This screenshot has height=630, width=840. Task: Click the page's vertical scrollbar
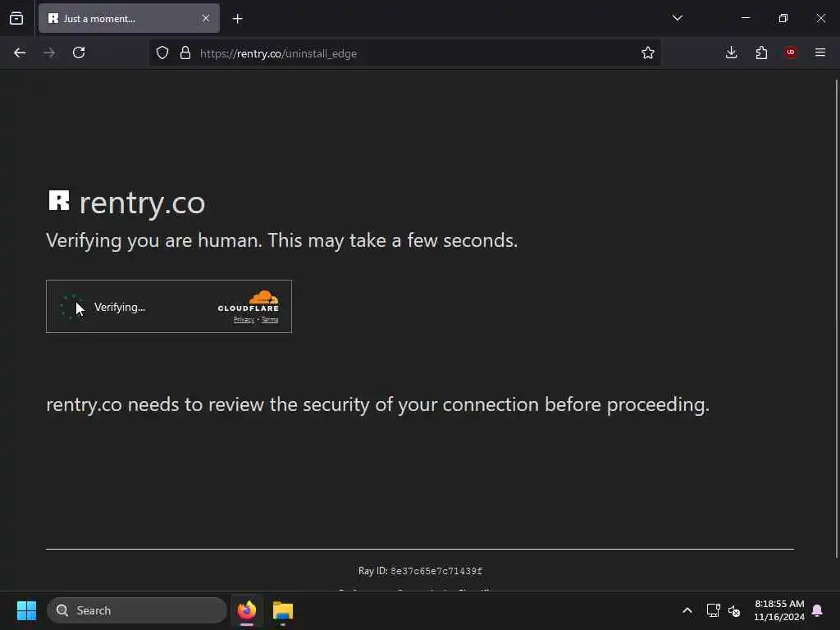tap(836, 319)
